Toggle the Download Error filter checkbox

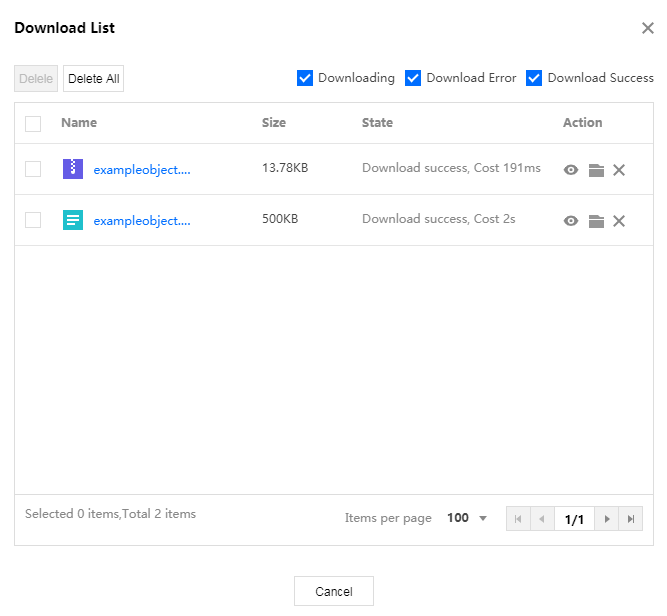tap(413, 78)
